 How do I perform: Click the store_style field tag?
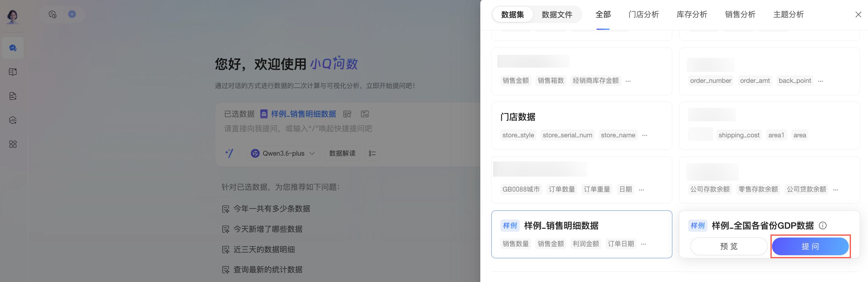[x=518, y=135]
